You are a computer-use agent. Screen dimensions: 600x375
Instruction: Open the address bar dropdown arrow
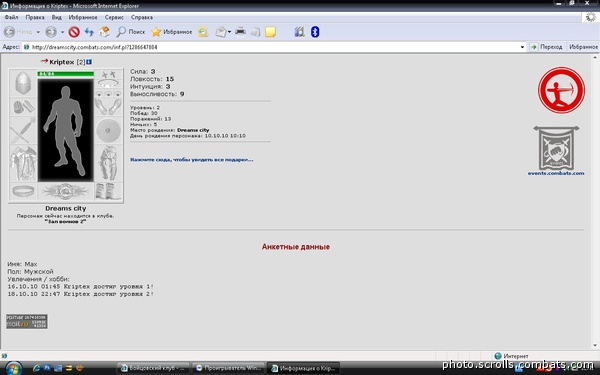(522, 47)
